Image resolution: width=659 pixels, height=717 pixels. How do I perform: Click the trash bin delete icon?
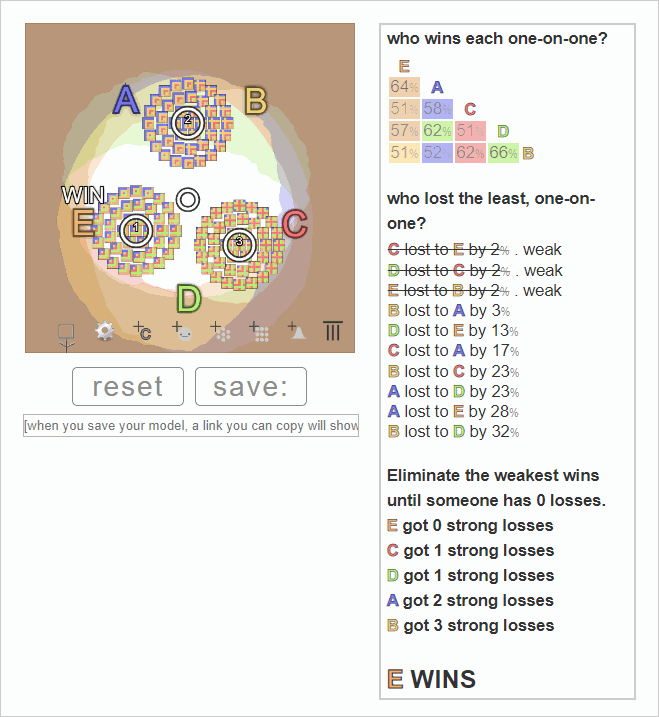tap(333, 331)
